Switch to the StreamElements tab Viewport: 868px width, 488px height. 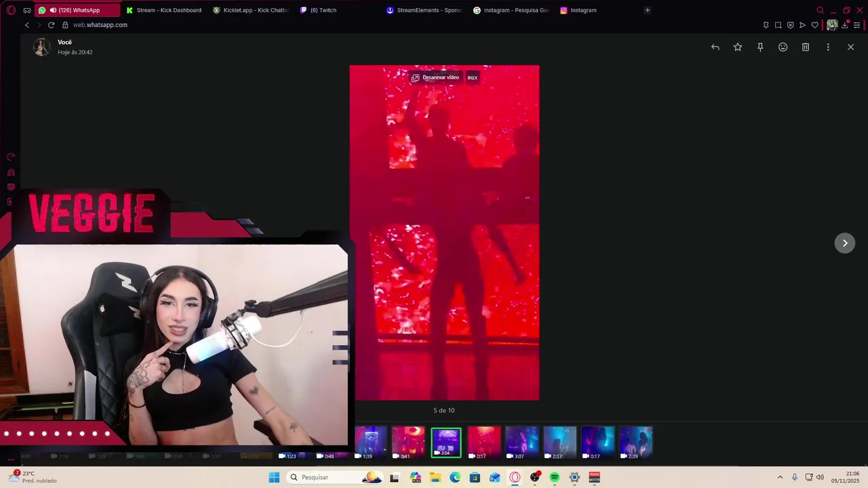click(425, 10)
